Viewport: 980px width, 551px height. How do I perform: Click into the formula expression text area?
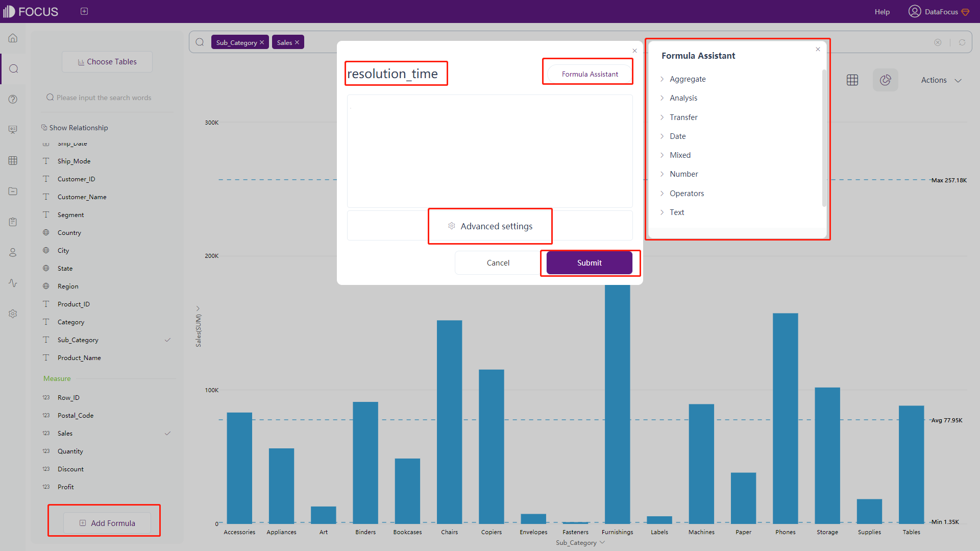(490, 151)
